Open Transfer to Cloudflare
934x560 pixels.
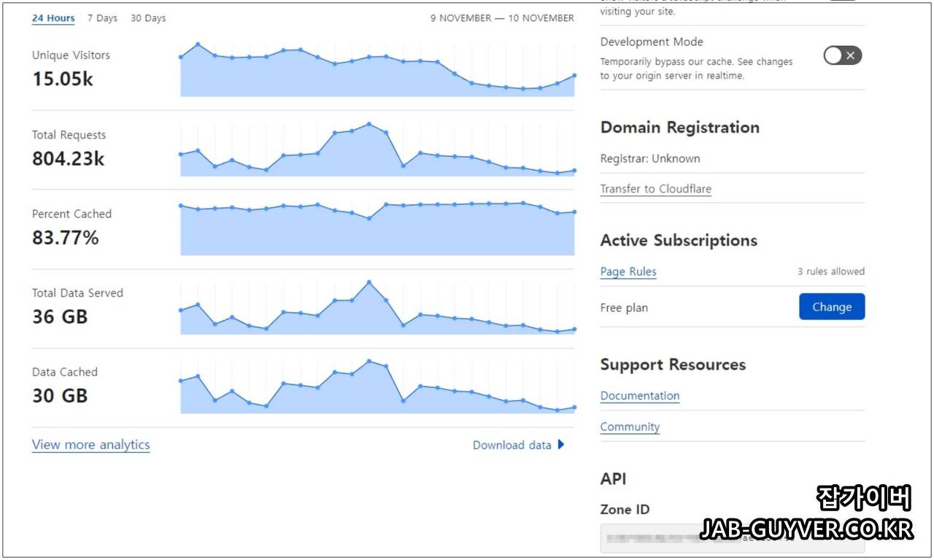tap(655, 188)
